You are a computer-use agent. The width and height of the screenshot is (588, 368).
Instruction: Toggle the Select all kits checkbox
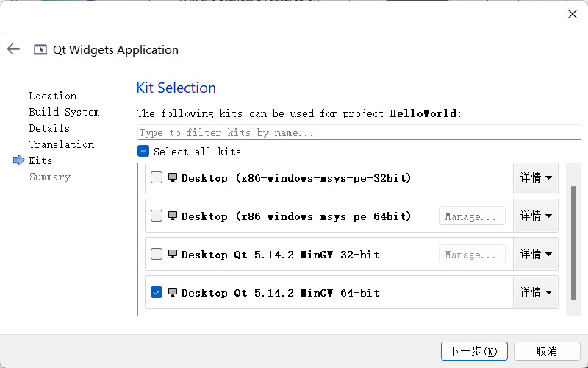click(x=144, y=152)
